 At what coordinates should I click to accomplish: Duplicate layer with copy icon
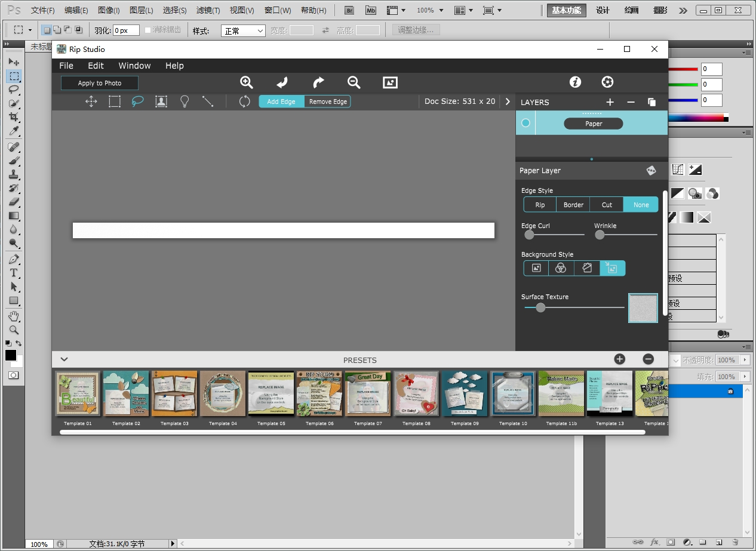click(651, 102)
